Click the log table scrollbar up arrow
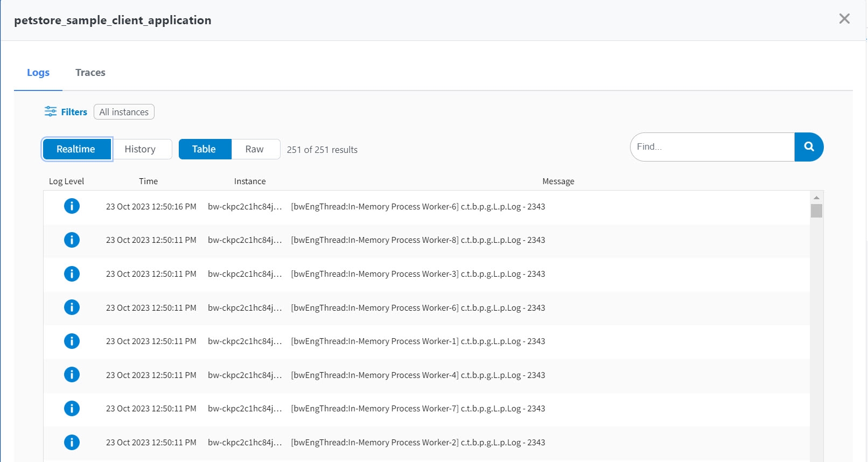Screen dimensions: 868x462 pos(816,197)
